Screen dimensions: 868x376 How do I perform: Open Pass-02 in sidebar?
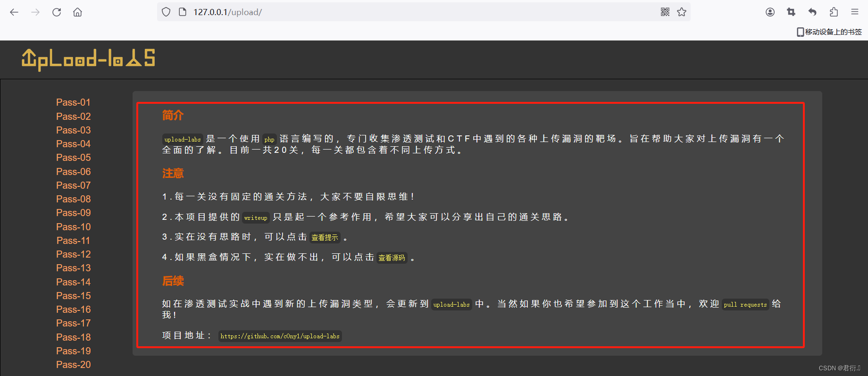pyautogui.click(x=73, y=117)
